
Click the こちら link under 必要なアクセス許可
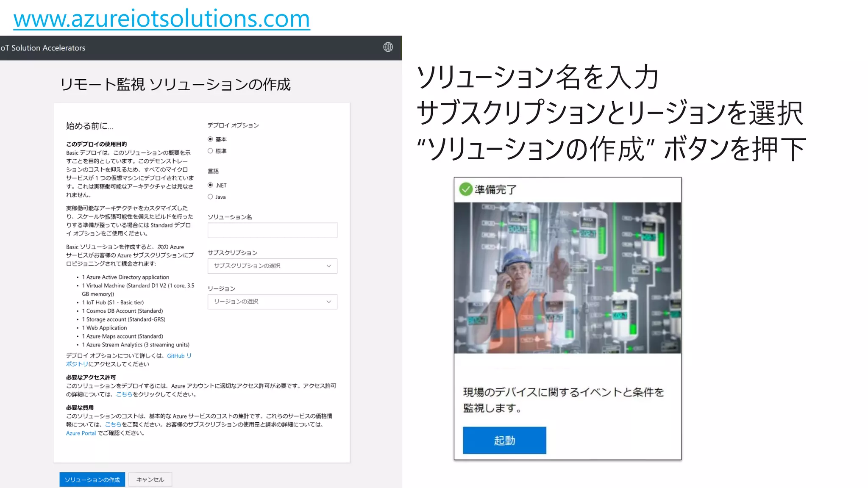point(124,394)
